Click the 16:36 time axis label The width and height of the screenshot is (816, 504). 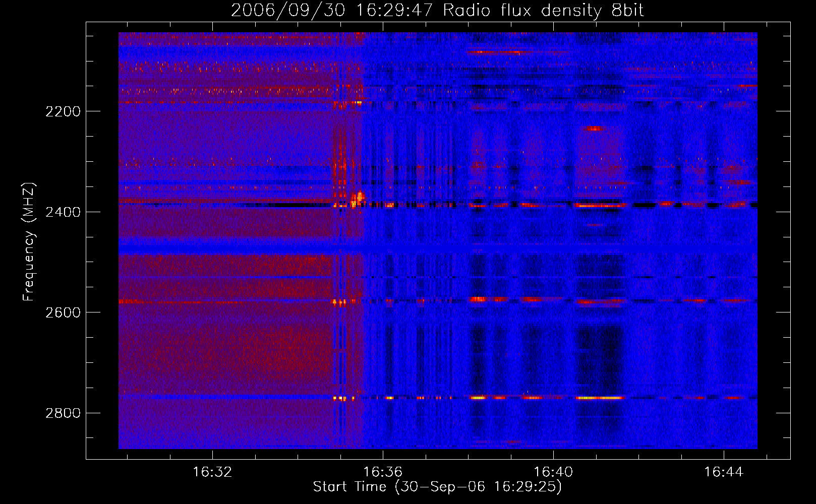click(383, 472)
